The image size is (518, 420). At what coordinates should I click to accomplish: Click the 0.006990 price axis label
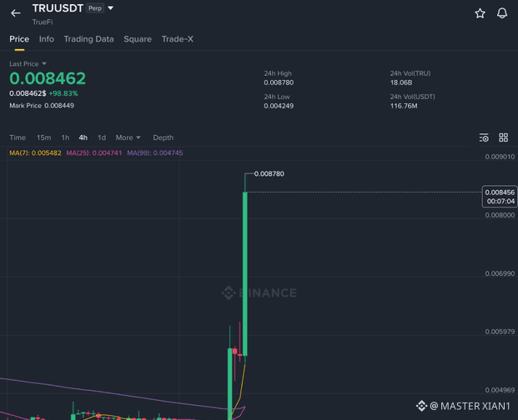pos(500,273)
